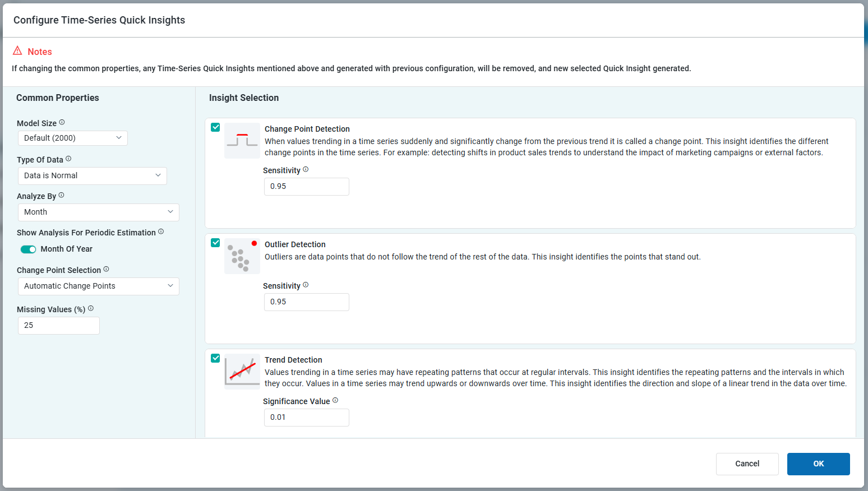The width and height of the screenshot is (868, 491).
Task: Click the Change Point Detection thumbnail icon
Action: click(242, 141)
